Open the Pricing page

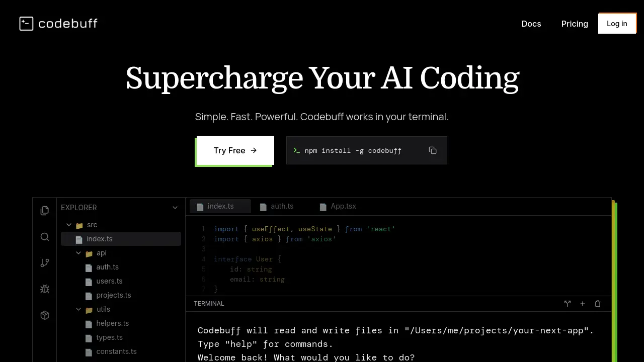click(x=575, y=24)
